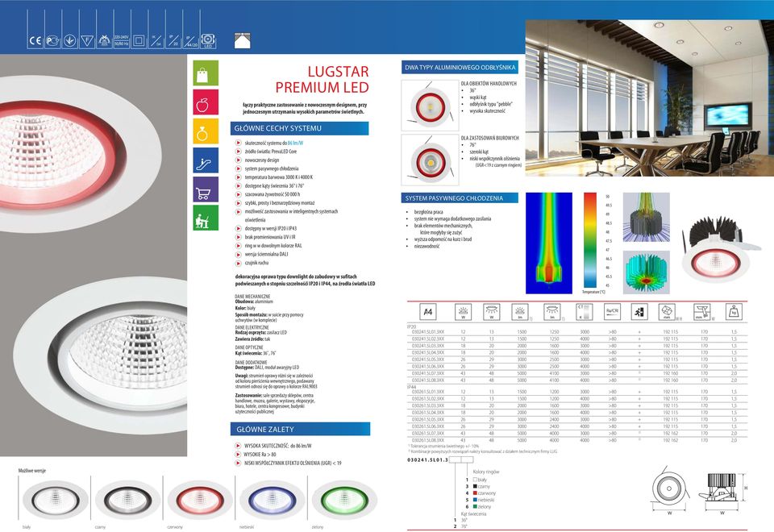Click the dimensions box mm header icon

[x=667, y=312]
